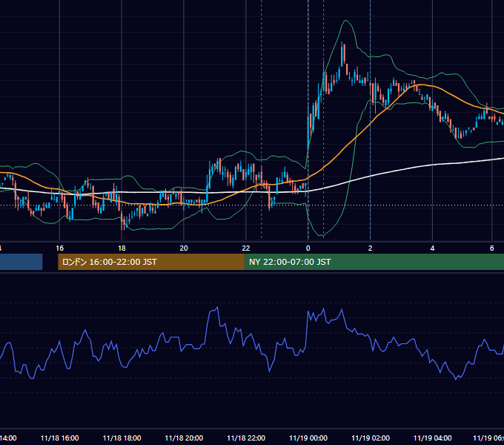Image resolution: width=504 pixels, height=445 pixels.
Task: Click the 18 hour label on the price chart axis
Action: coord(122,248)
